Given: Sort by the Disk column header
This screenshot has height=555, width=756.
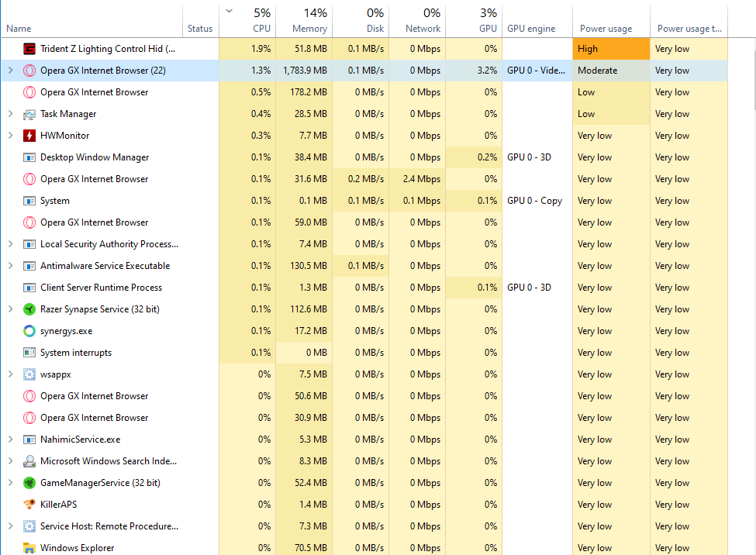Looking at the screenshot, I should click(x=361, y=22).
